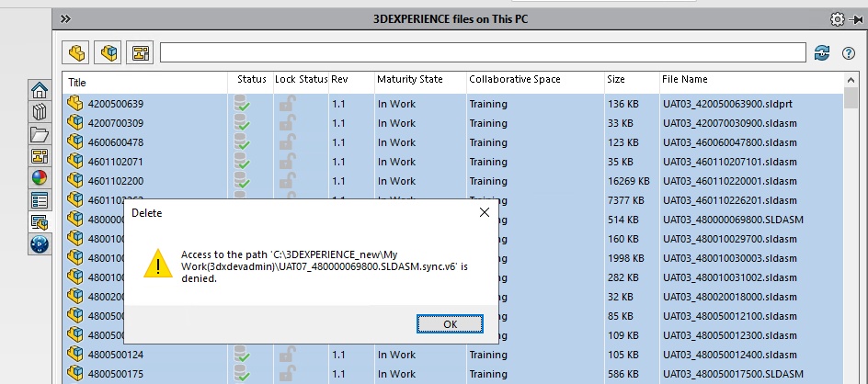This screenshot has height=384, width=868.
Task: Select row titled 4200500639
Action: pos(452,104)
